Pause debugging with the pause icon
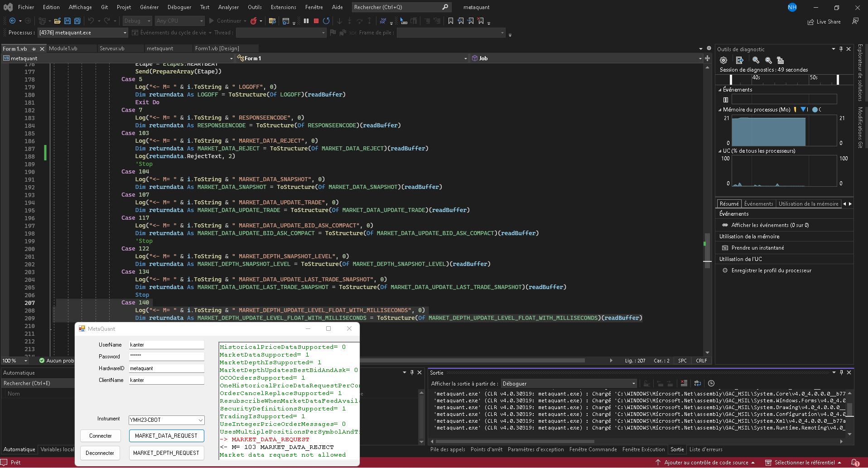Viewport: 868px width, 468px height. coord(306,21)
